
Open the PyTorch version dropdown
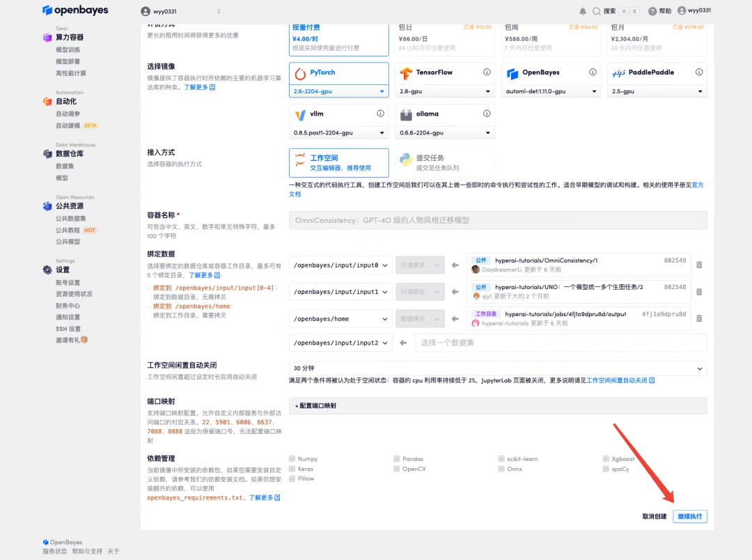coord(338,91)
